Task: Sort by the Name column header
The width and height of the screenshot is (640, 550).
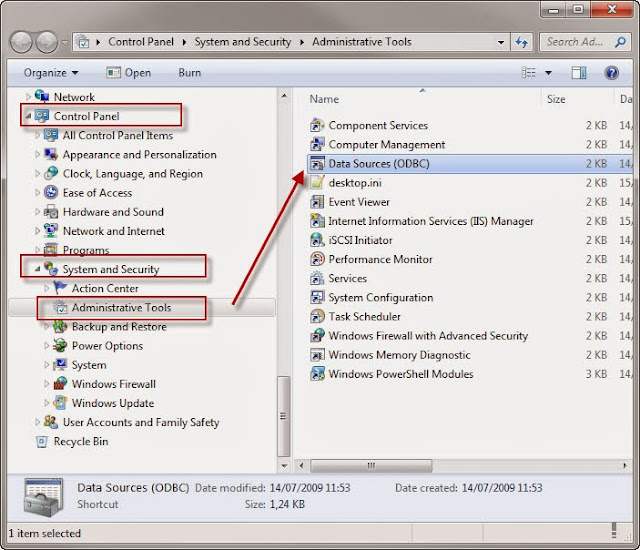Action: (x=324, y=99)
